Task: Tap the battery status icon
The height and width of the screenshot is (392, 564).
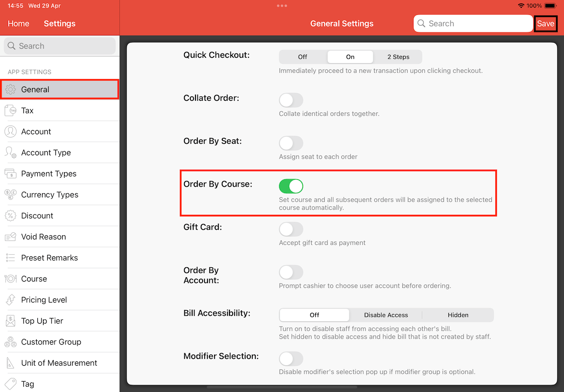Action: [x=551, y=6]
